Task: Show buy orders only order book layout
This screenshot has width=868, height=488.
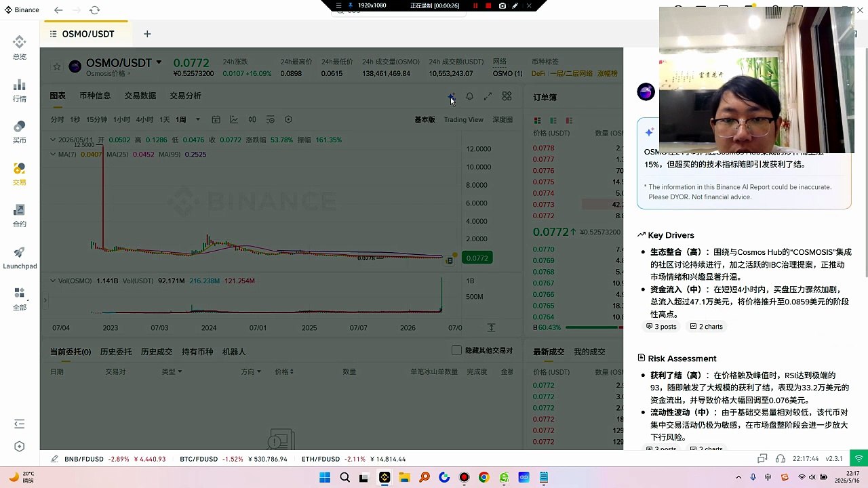Action: click(x=553, y=121)
